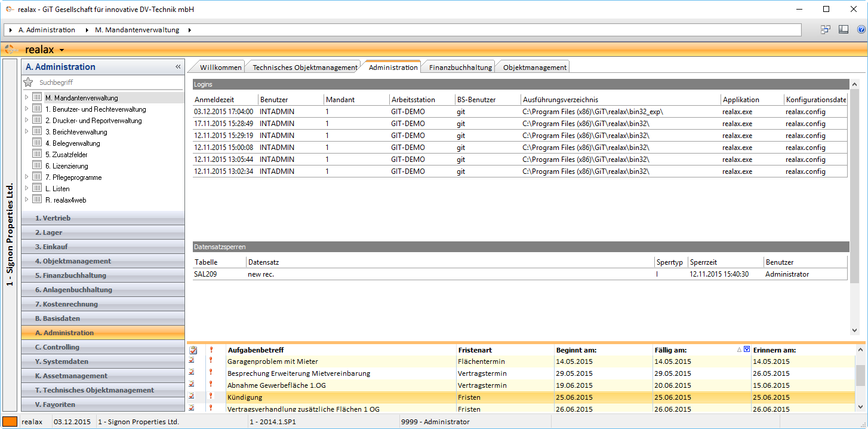Select the 4. Belegverwaltung tree item
The image size is (868, 429).
(73, 143)
